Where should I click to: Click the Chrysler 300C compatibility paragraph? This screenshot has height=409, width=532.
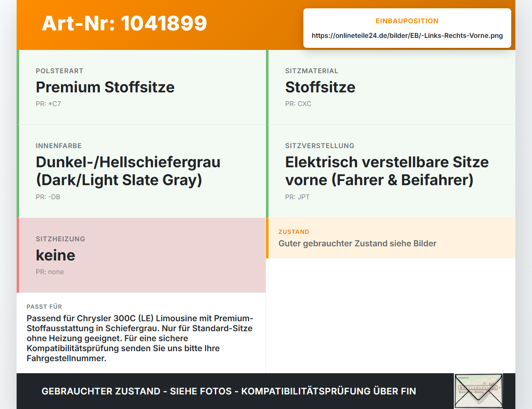point(140,338)
